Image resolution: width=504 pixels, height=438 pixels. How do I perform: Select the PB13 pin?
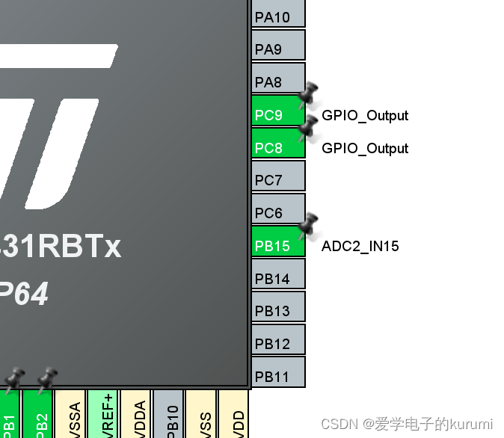click(278, 306)
